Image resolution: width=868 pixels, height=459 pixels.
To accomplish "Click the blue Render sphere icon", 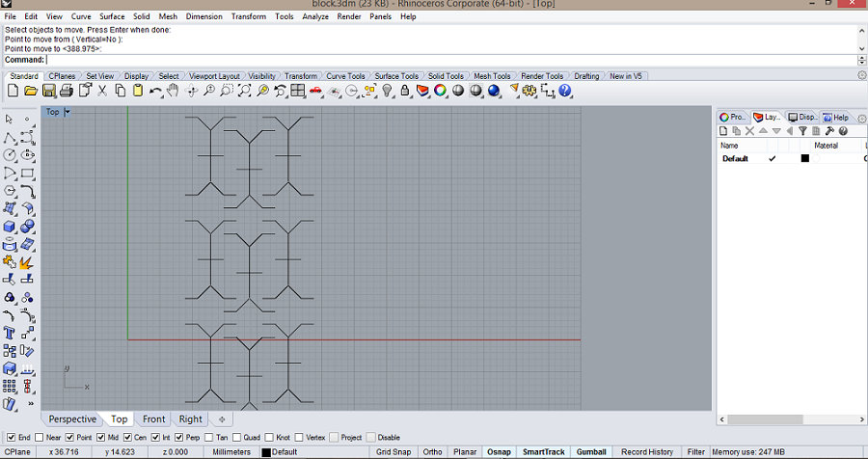I will (x=494, y=91).
